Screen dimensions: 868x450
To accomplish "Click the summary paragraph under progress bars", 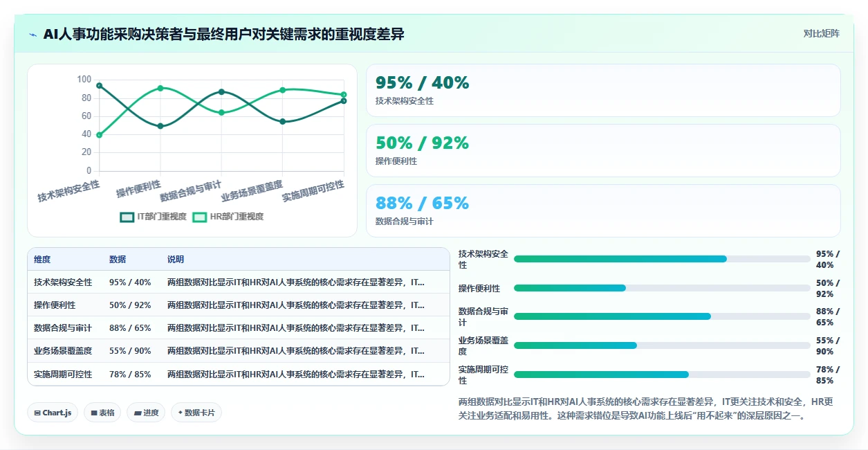I will coord(646,409).
